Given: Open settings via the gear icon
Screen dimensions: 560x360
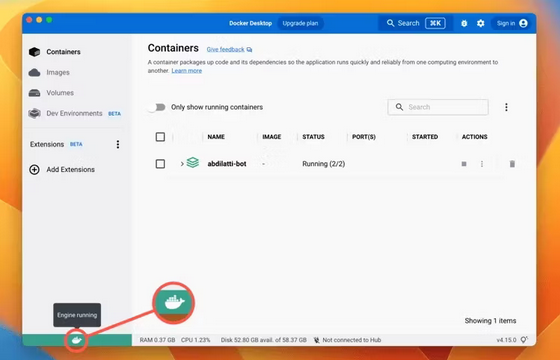Looking at the screenshot, I should point(481,23).
